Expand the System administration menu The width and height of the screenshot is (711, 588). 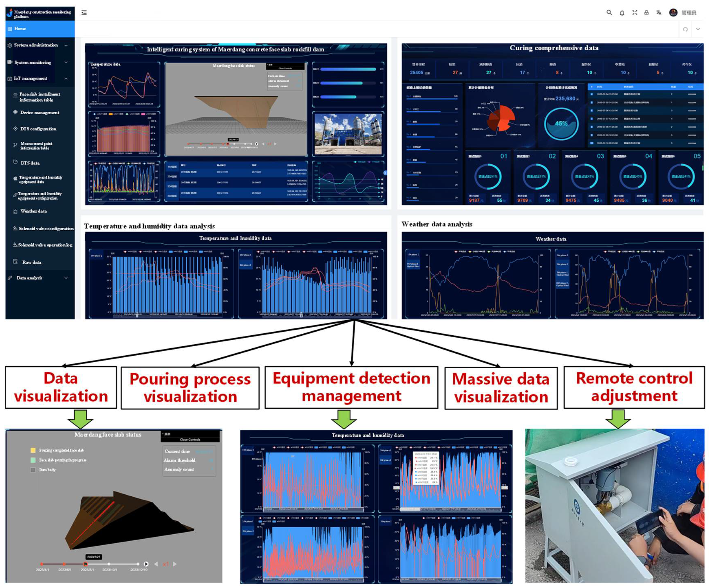tap(36, 45)
